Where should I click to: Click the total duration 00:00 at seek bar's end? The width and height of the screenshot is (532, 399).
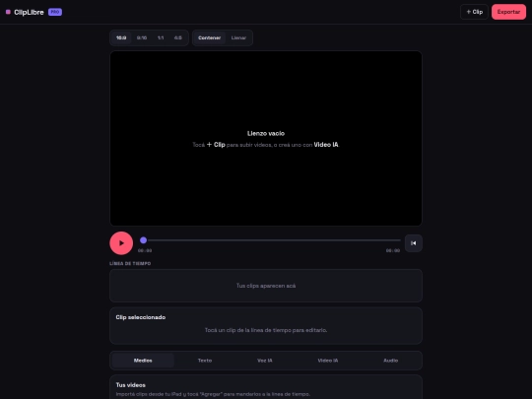click(x=393, y=250)
